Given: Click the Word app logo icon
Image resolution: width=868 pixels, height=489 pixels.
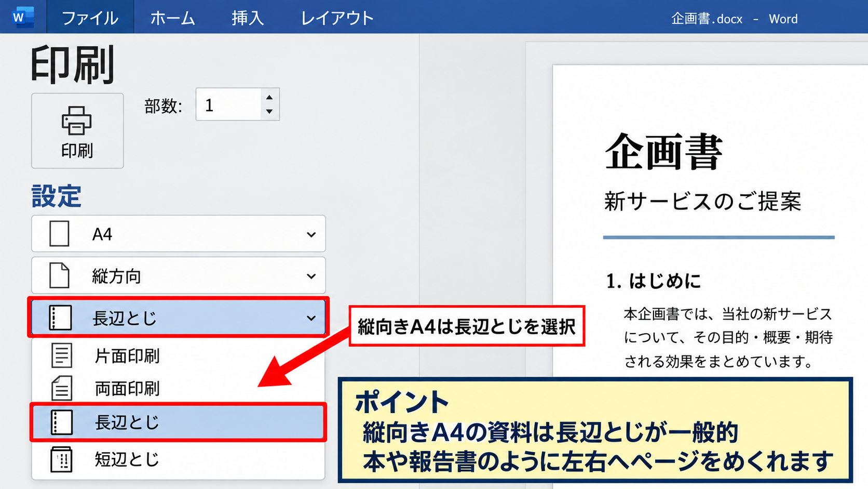Looking at the screenshot, I should [x=23, y=17].
